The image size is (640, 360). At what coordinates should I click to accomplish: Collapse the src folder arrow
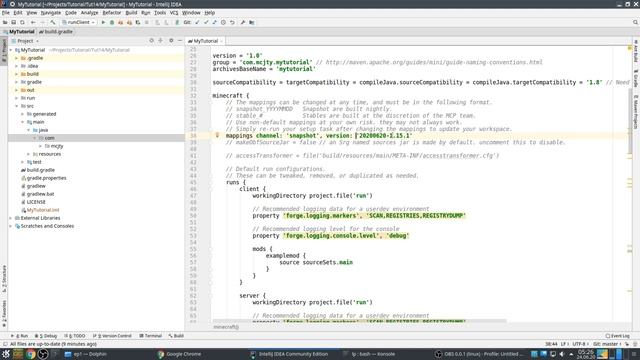pos(17,106)
